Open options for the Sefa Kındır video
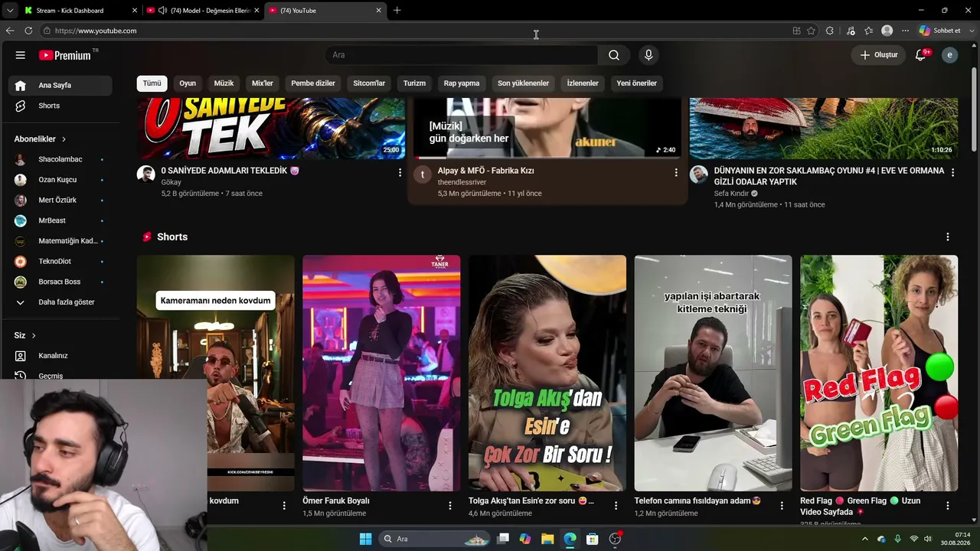Image resolution: width=980 pixels, height=551 pixels. 952,173
